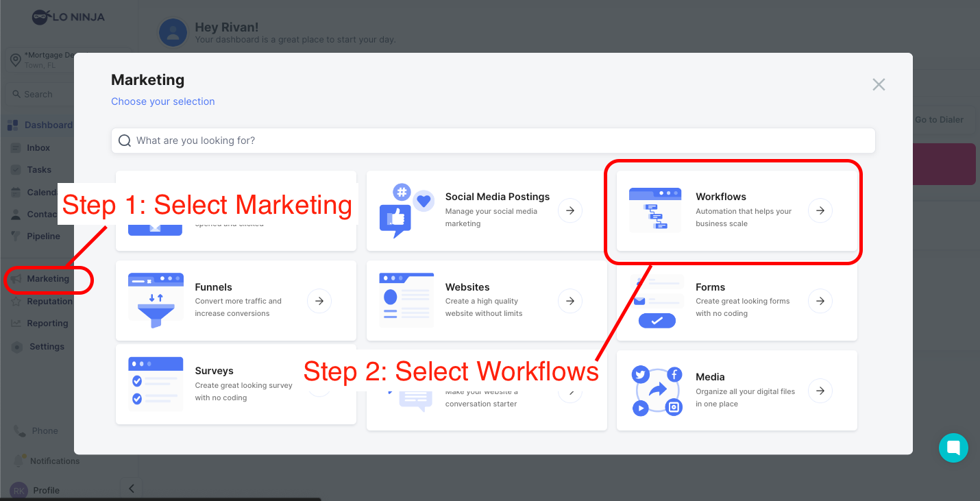
Task: Go to Dashboard in the sidebar
Action: click(40, 125)
